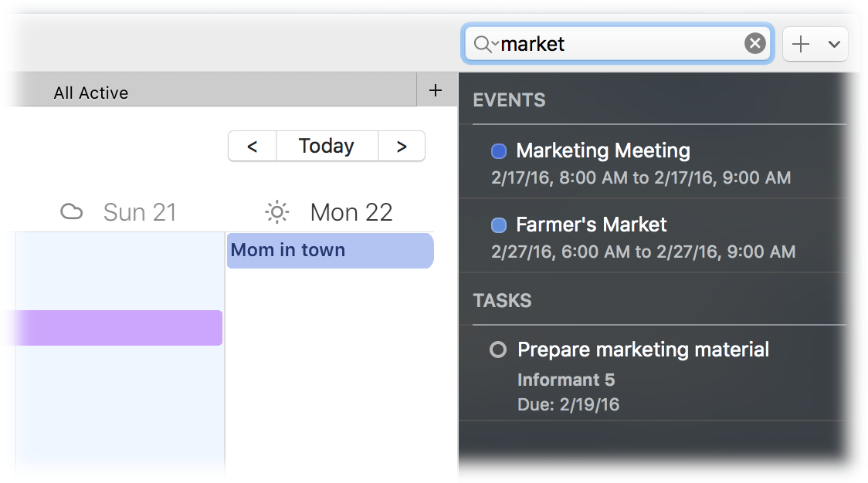This screenshot has width=868, height=483.
Task: Click the magnifying glass search icon
Action: coord(482,44)
